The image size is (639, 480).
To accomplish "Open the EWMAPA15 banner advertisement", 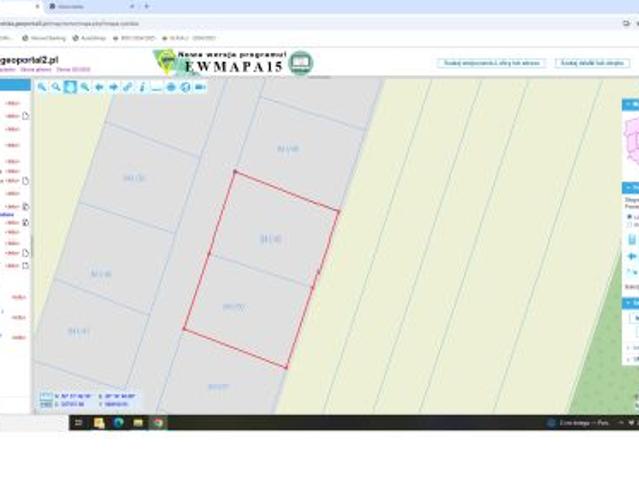I will click(x=233, y=62).
